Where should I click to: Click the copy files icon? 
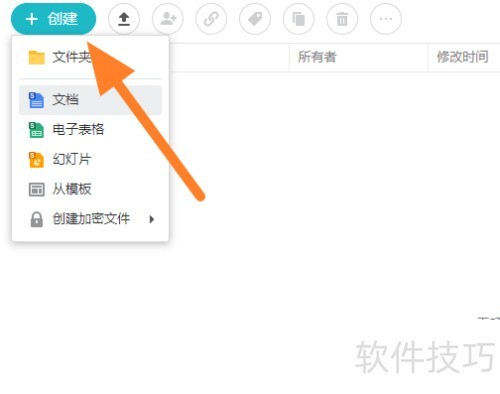[299, 19]
